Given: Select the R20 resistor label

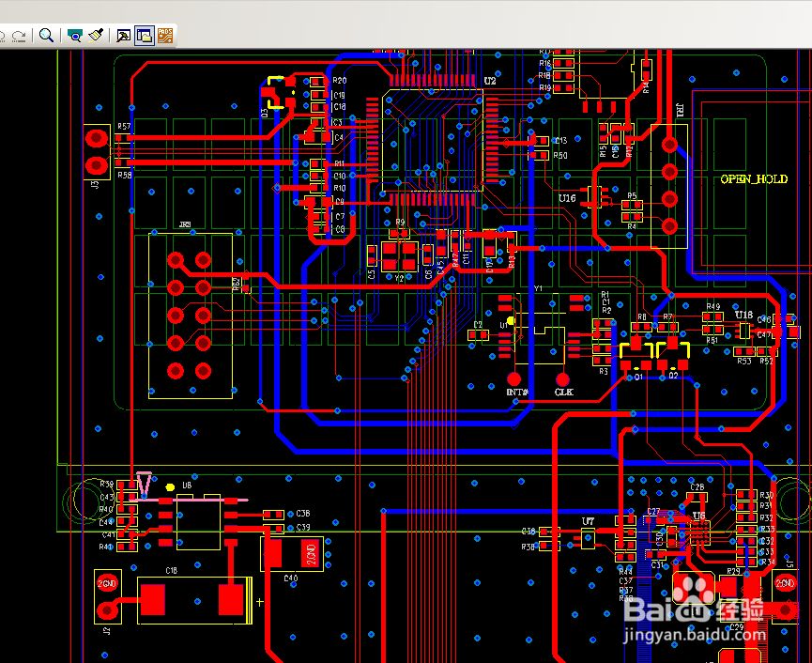Looking at the screenshot, I should pyautogui.click(x=339, y=80).
